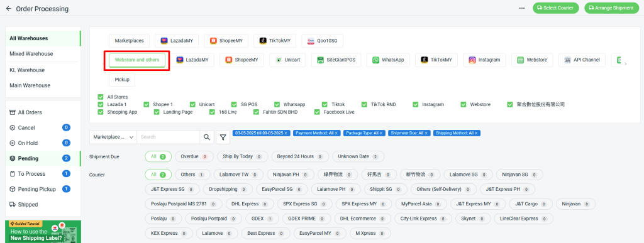Screen dimensions: 644x243
Task: Toggle the Facebook Live store checkbox
Action: pyautogui.click(x=317, y=112)
